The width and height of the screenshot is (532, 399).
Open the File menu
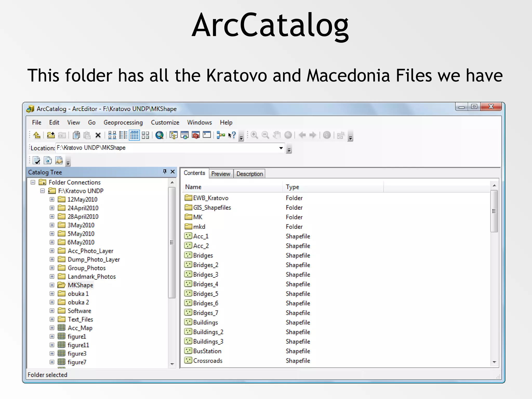tap(37, 122)
